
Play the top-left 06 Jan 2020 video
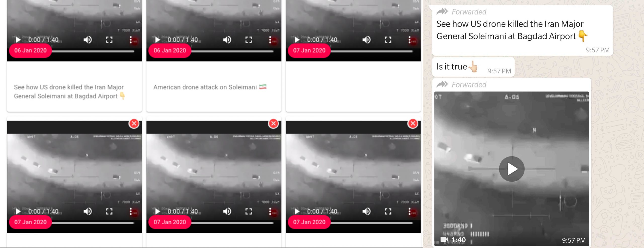pyautogui.click(x=18, y=40)
